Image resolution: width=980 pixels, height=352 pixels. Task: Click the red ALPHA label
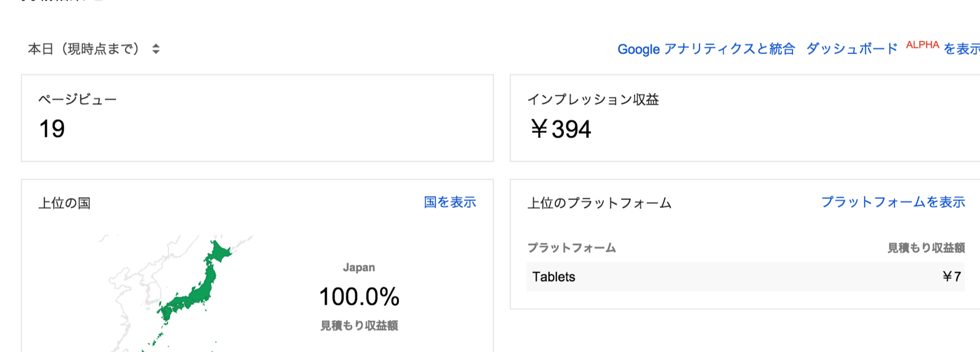click(x=923, y=45)
